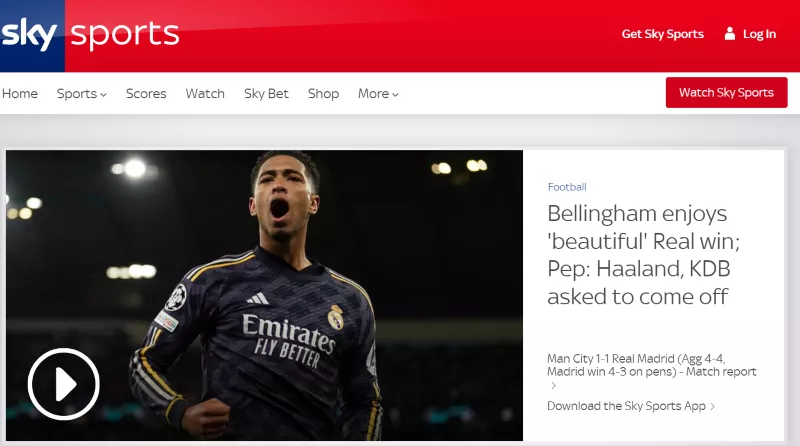The image size is (800, 446).
Task: Click the chevron arrow beside Sports
Action: tap(104, 95)
